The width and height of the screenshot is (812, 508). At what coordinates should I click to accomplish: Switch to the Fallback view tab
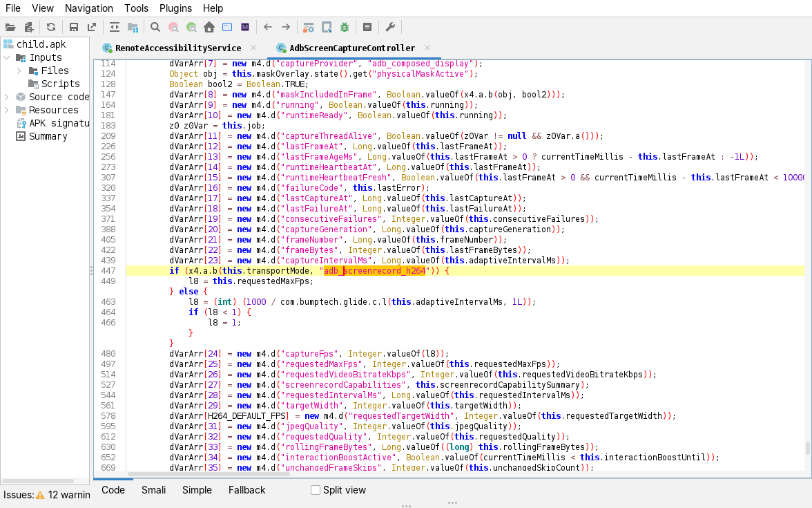point(247,490)
